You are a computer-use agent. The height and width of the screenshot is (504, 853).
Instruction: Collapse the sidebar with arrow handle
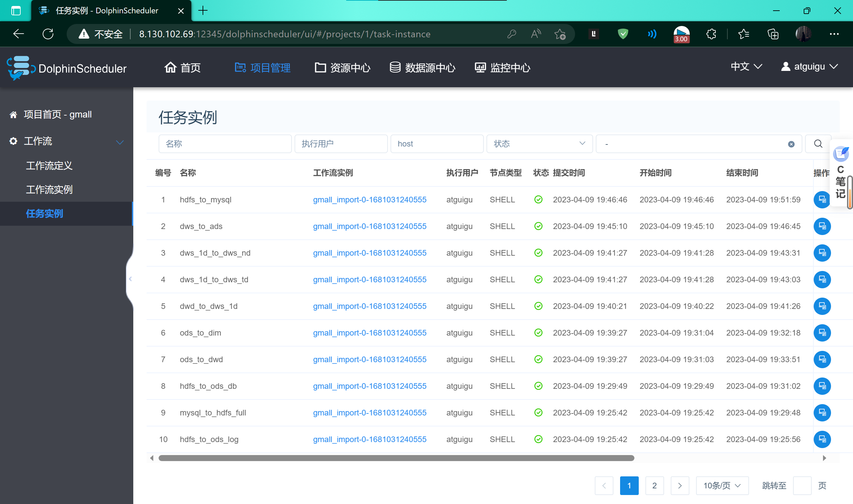point(130,279)
